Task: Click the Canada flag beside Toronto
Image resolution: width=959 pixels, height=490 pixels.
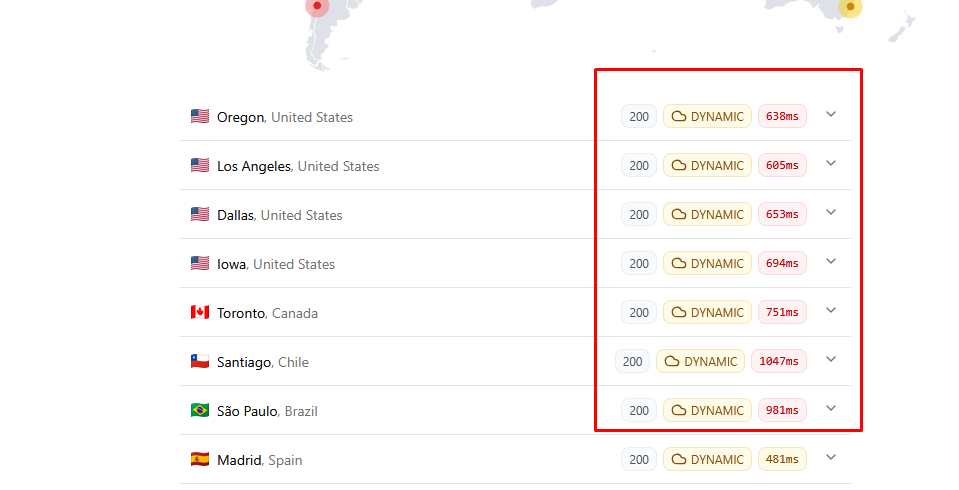Action: point(200,313)
